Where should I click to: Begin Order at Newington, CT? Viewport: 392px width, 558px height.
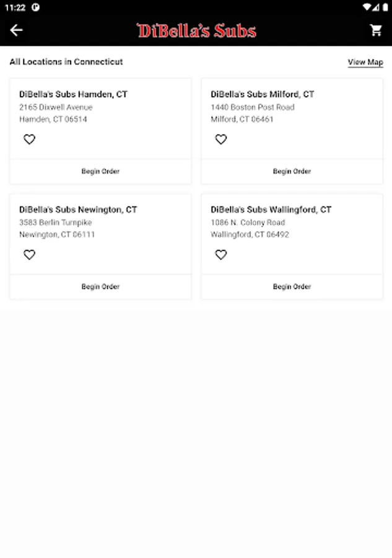point(100,286)
